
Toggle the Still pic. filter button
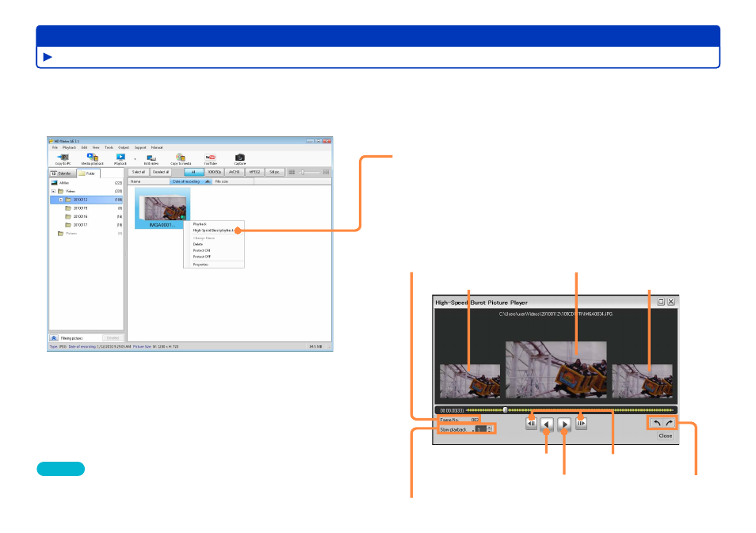click(x=274, y=172)
